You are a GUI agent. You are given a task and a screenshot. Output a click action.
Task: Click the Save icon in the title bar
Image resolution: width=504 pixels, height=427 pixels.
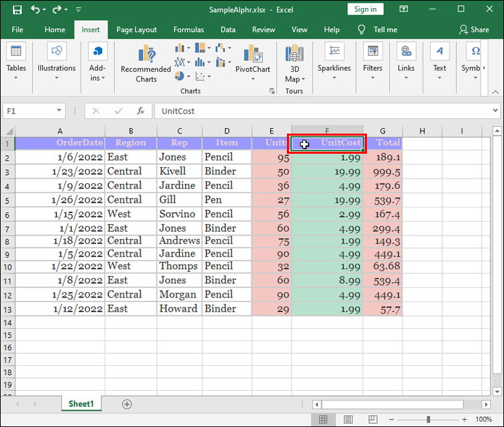pyautogui.click(x=17, y=9)
